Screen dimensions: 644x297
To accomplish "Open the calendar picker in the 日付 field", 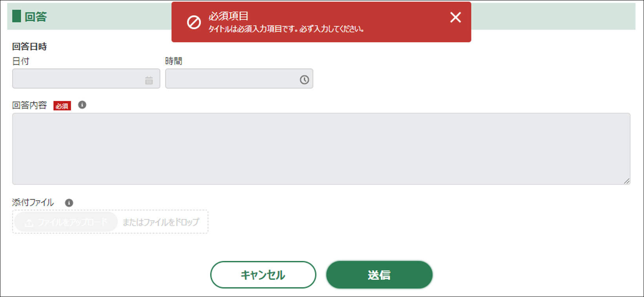I will click(149, 80).
